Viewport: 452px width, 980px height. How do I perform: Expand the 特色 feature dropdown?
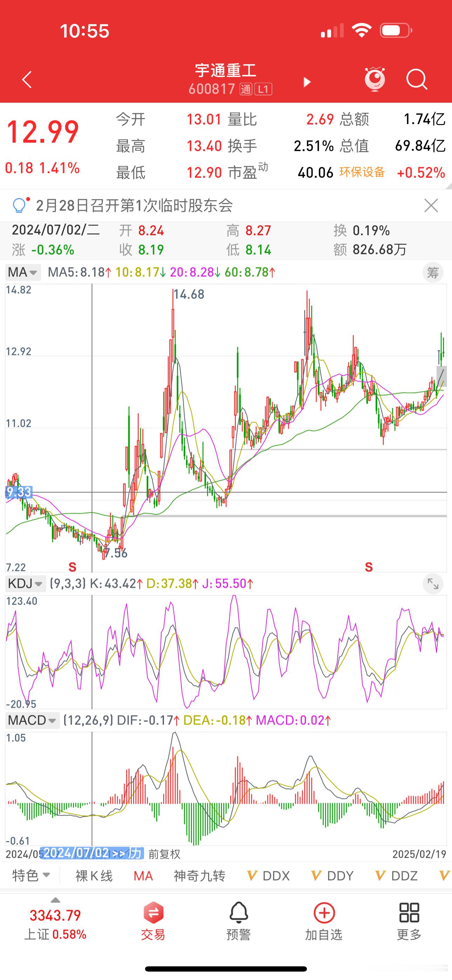[x=31, y=876]
